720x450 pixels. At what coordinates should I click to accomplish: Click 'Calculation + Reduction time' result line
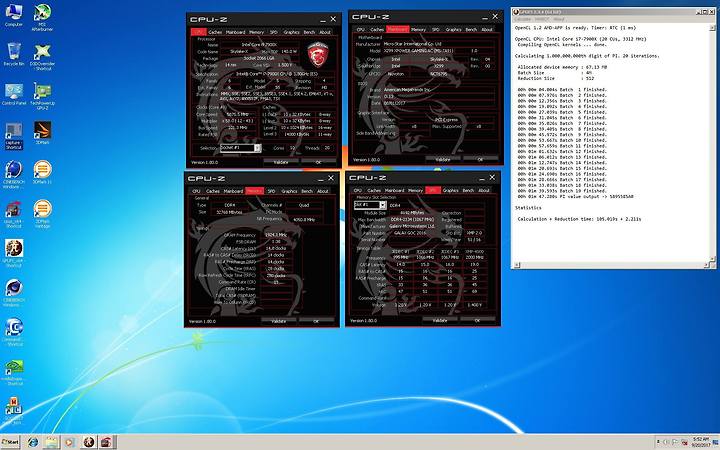click(x=579, y=219)
